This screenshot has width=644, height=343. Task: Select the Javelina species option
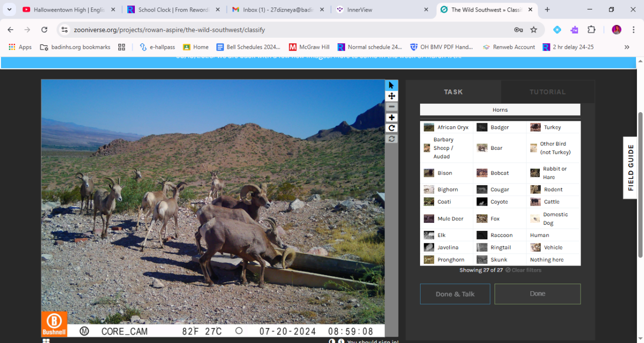447,247
